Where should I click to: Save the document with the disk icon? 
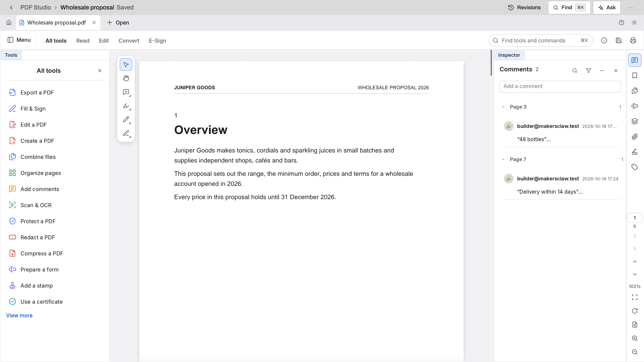coord(618,40)
